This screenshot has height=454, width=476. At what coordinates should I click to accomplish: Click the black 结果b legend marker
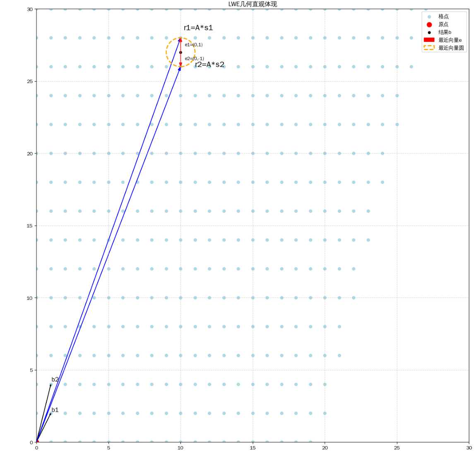429,32
